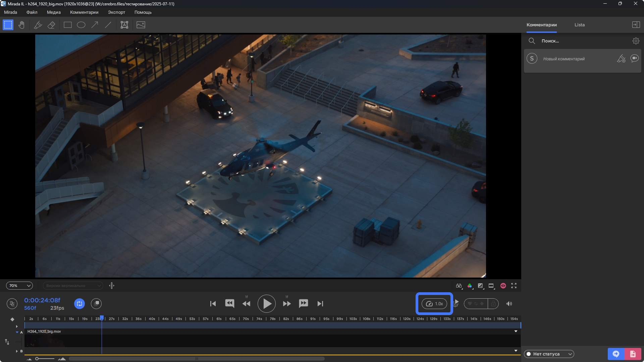Mute audio with speaker icon
This screenshot has height=362, width=644.
pyautogui.click(x=509, y=304)
